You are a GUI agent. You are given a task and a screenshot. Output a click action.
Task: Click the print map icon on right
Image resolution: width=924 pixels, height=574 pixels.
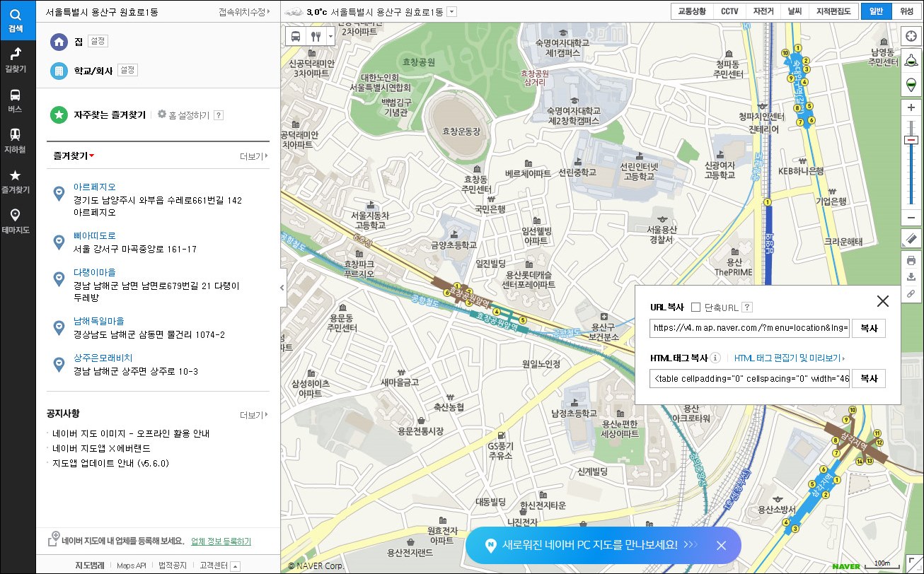(x=912, y=260)
